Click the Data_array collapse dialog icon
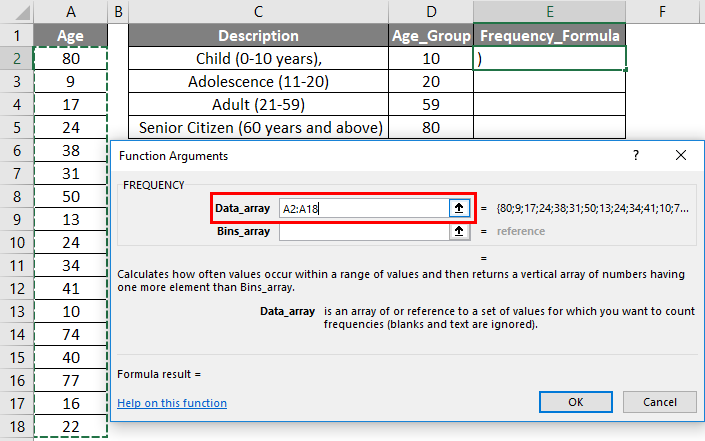The height and width of the screenshot is (441, 705). [x=459, y=208]
